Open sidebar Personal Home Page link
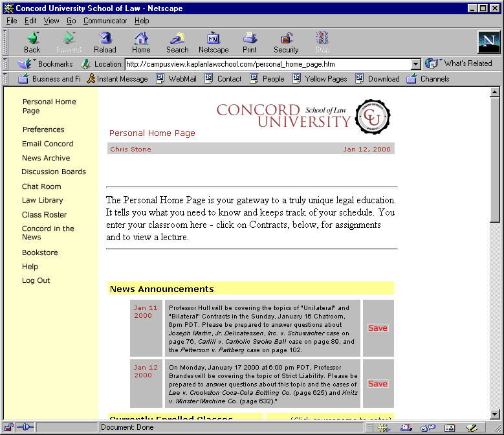 point(49,106)
